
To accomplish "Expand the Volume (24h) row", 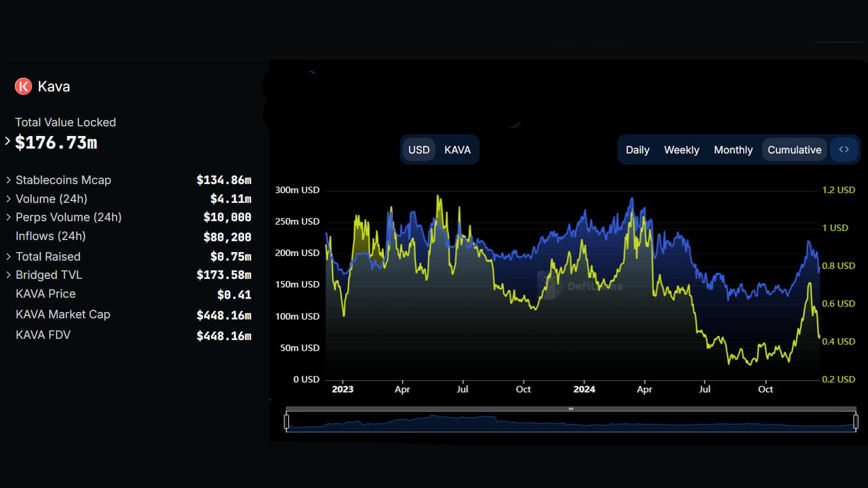I will pos(8,199).
